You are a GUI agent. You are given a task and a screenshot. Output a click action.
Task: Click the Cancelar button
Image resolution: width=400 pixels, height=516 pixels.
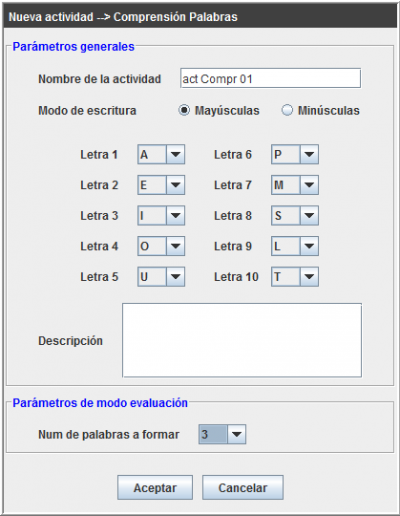(x=243, y=487)
